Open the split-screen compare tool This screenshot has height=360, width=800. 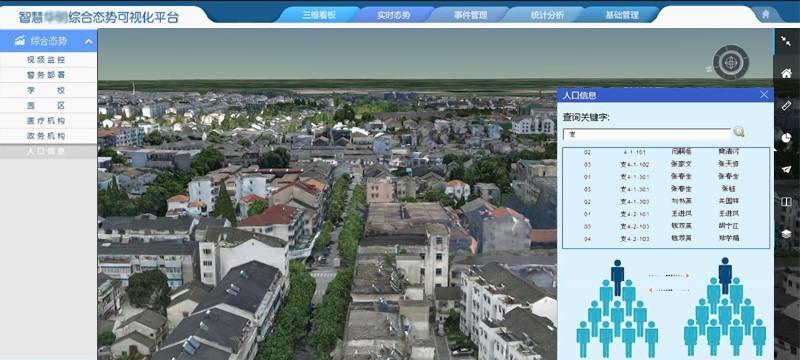pyautogui.click(x=786, y=202)
